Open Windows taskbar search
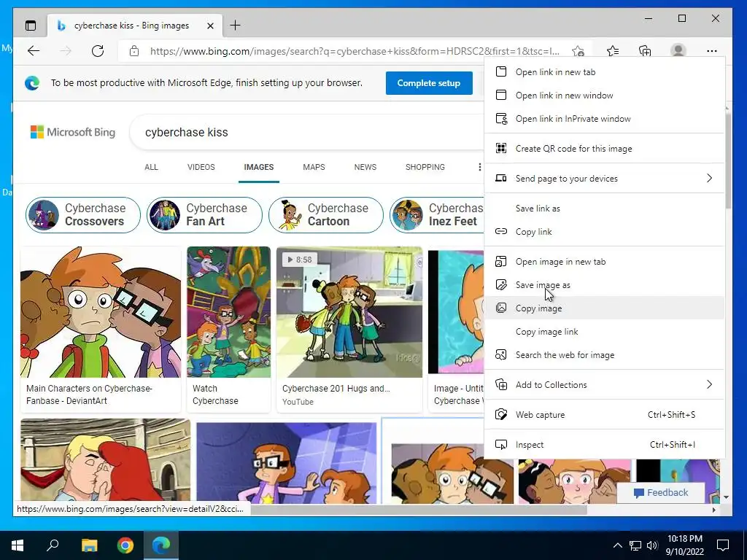The width and height of the screenshot is (747, 560). pos(53,545)
